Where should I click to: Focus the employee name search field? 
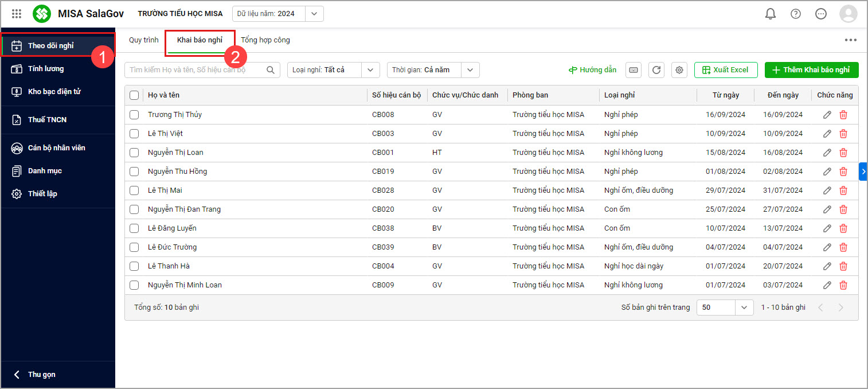[x=195, y=70]
